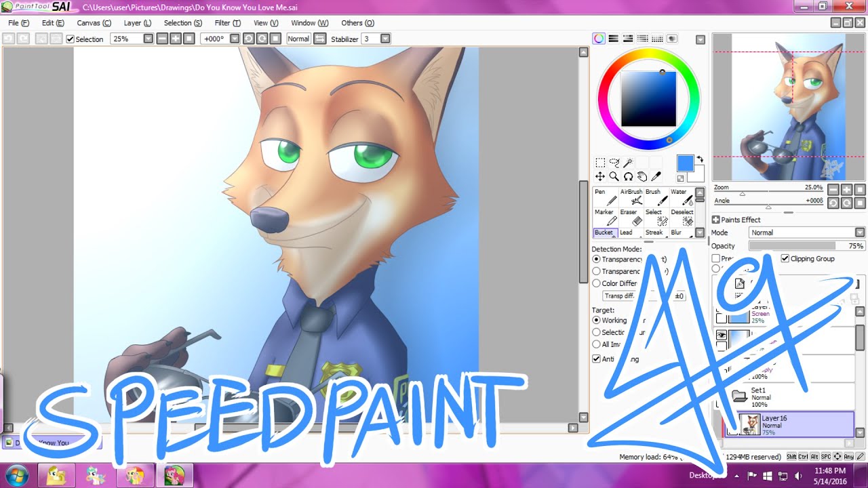Image resolution: width=868 pixels, height=488 pixels.
Task: Select the Pen tool
Action: coord(606,197)
